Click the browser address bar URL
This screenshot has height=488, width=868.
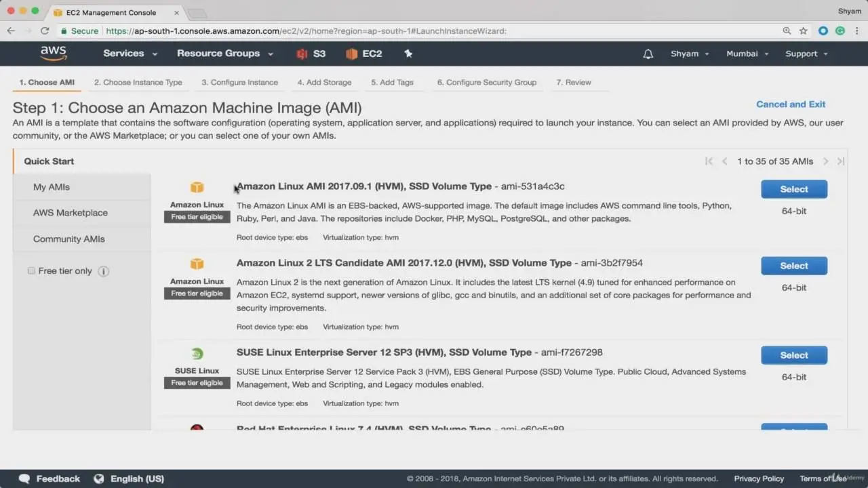(307, 31)
